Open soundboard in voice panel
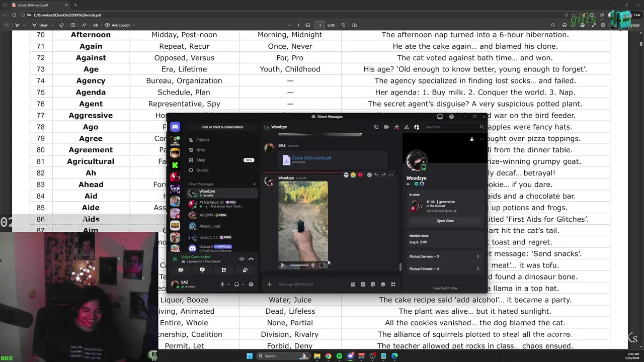The image size is (644, 362). 245,270
